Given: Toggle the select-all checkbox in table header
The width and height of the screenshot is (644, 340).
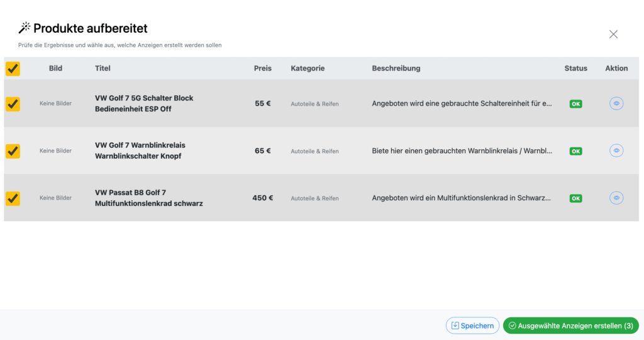Looking at the screenshot, I should point(13,69).
